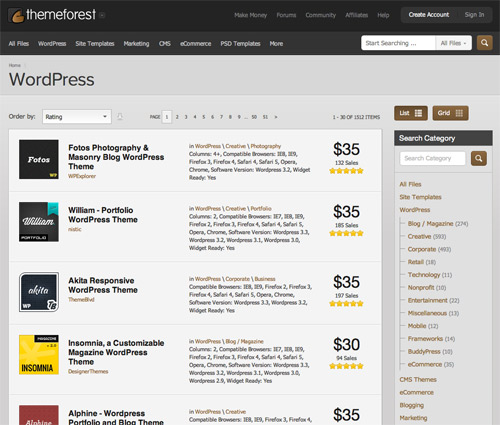Click Blog / Magazine link in Insomnia row

pyautogui.click(x=244, y=341)
